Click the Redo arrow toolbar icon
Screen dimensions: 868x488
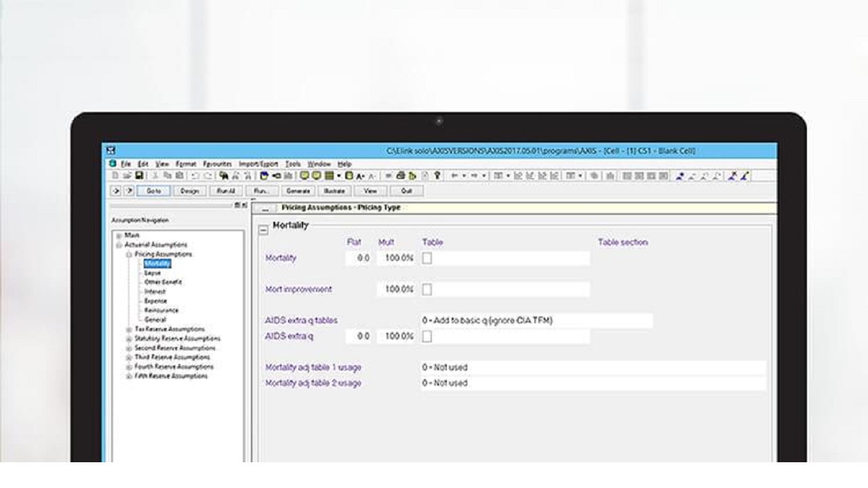pos(208,176)
